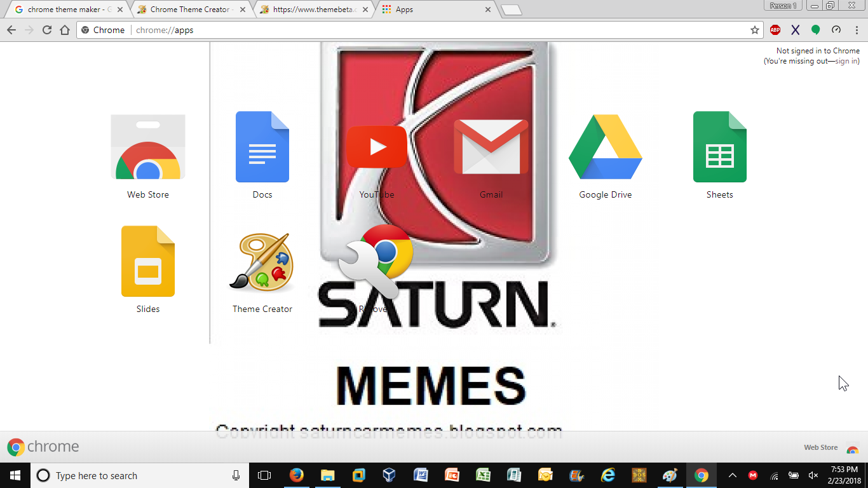
Task: Launch Internet Explorer from the taskbar
Action: click(608, 475)
